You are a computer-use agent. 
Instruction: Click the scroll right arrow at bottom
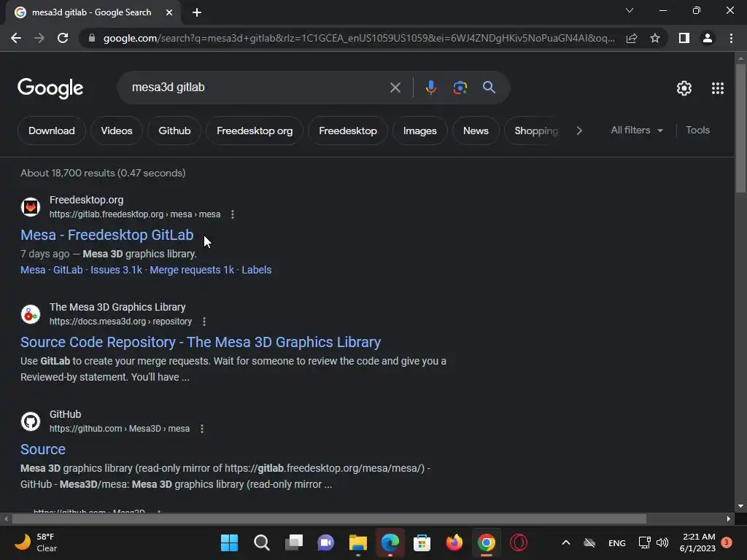click(729, 518)
